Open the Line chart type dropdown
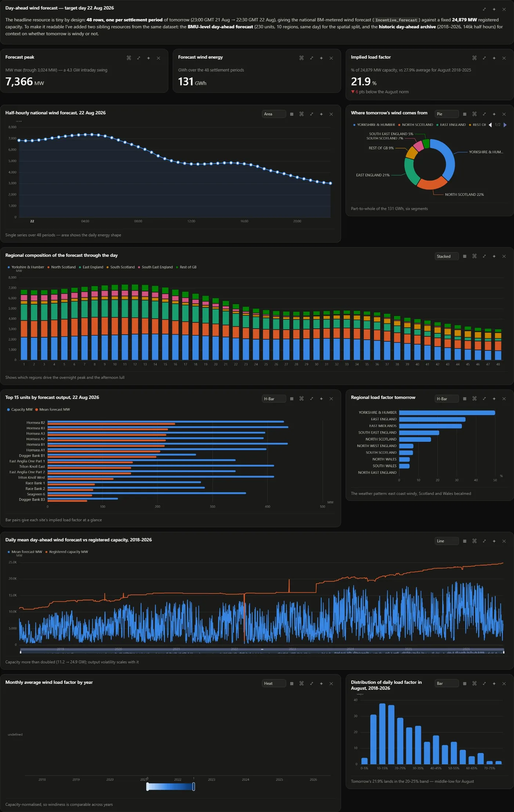Viewport: 514px width, 812px height. click(x=446, y=541)
